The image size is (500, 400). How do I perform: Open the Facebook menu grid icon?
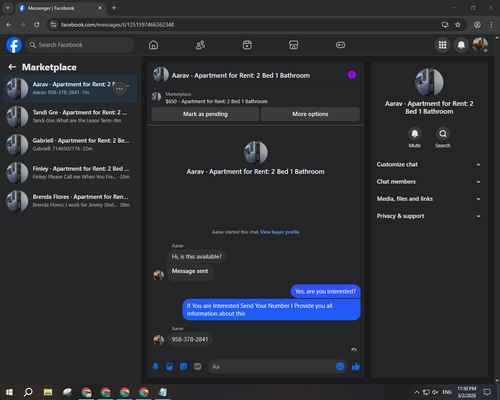(442, 45)
